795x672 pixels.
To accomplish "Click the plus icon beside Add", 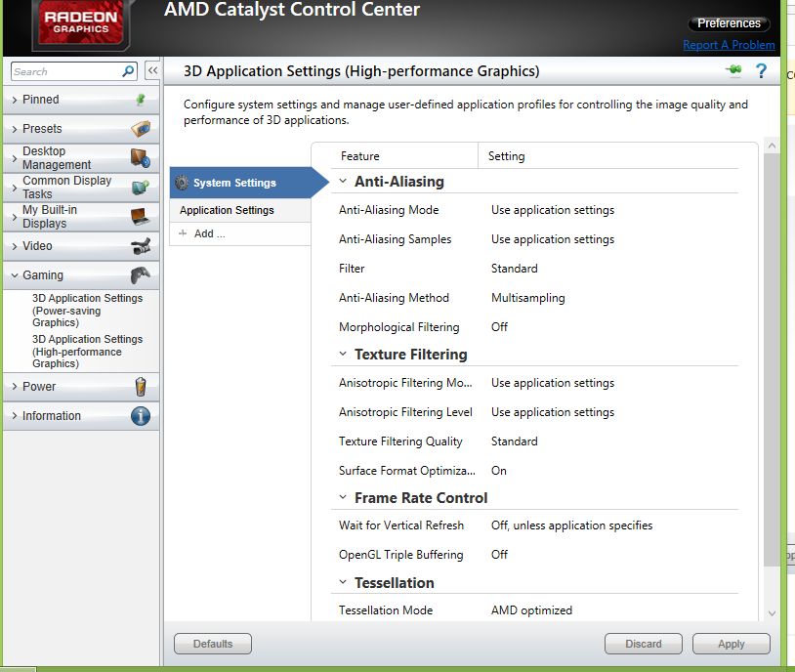I will point(183,233).
